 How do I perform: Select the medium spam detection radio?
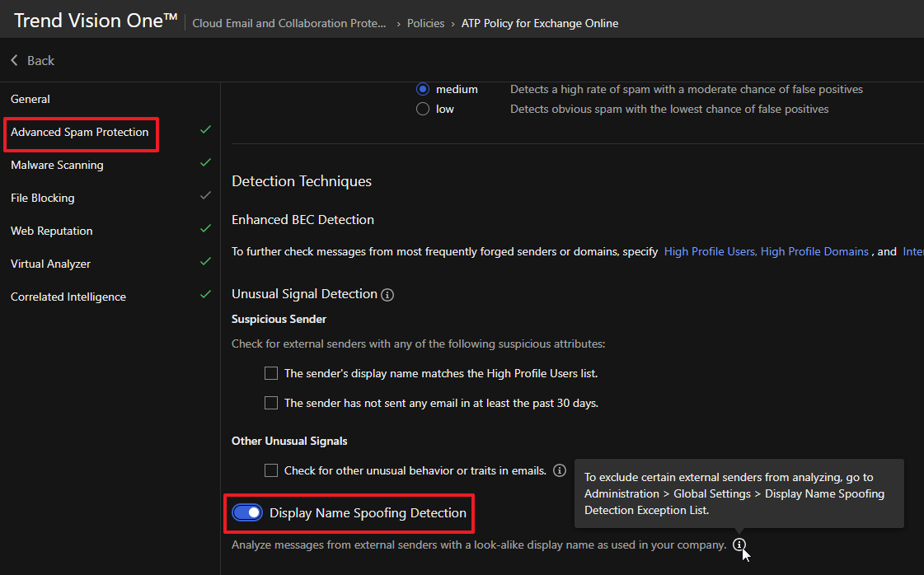(423, 89)
